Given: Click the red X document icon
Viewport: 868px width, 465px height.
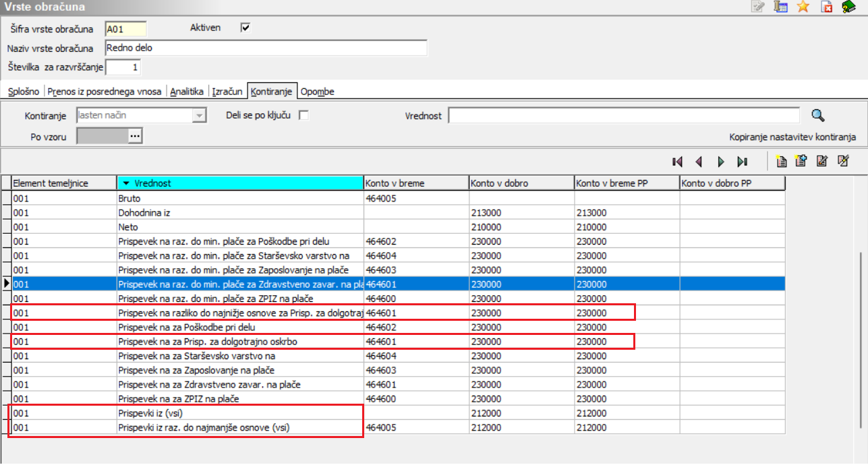Looking at the screenshot, I should 826,7.
